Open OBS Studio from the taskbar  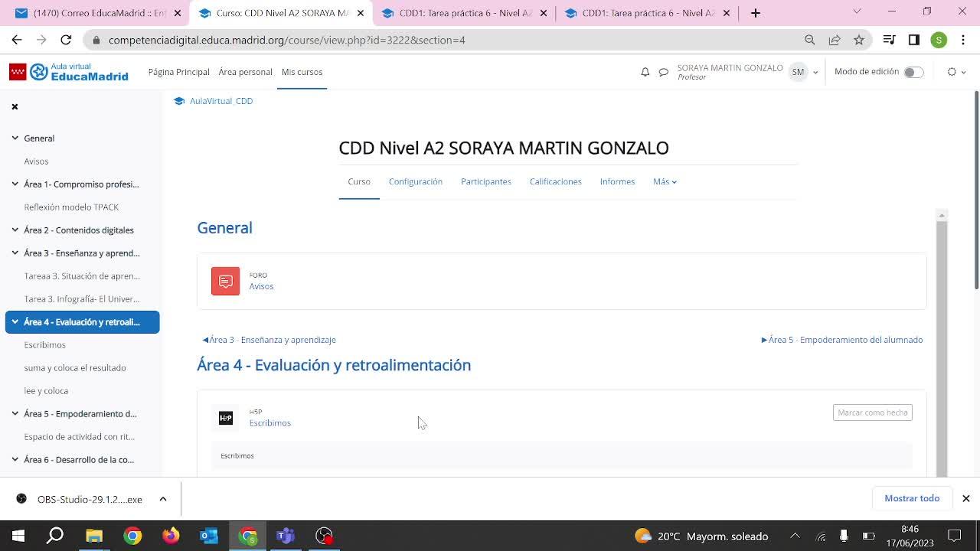pos(324,536)
